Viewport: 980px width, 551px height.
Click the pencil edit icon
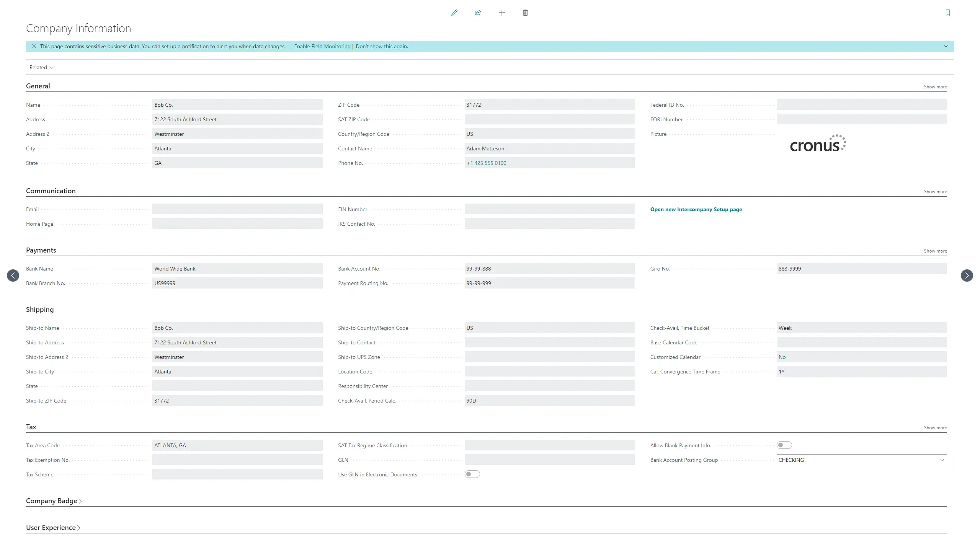(454, 13)
